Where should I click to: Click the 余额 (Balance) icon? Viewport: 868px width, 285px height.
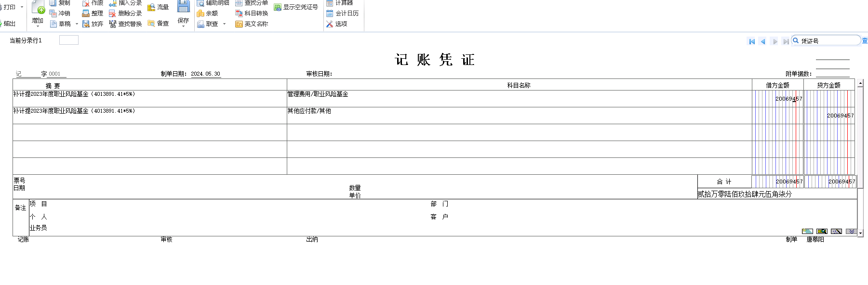tap(207, 13)
